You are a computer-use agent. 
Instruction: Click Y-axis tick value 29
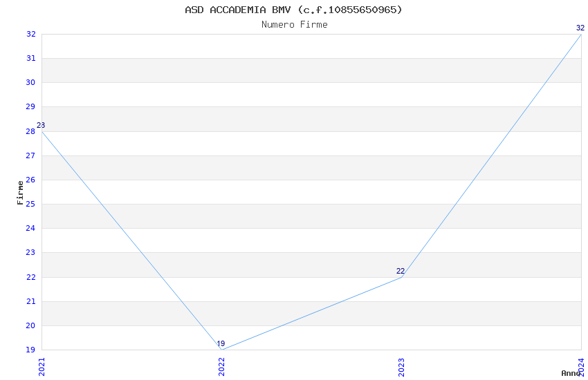click(x=30, y=106)
